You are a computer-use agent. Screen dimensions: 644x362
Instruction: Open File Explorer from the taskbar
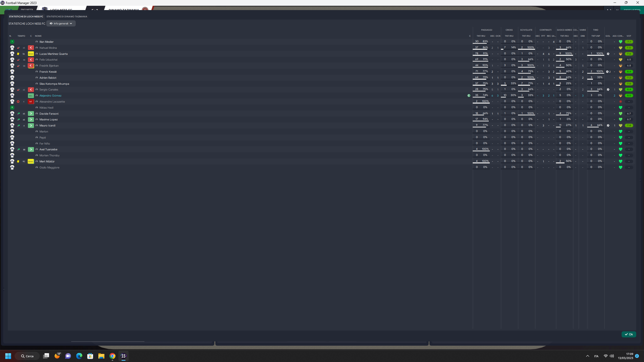point(101,356)
